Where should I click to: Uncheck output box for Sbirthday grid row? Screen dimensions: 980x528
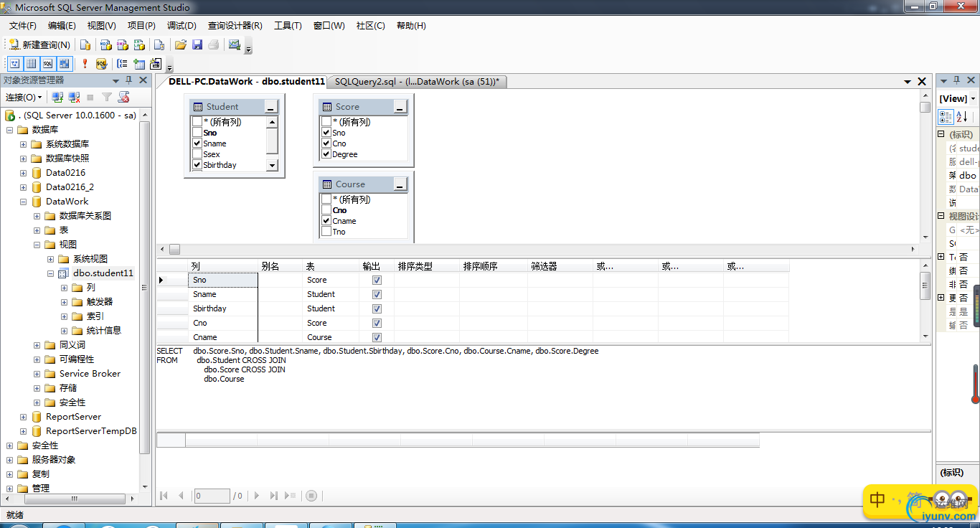point(377,308)
